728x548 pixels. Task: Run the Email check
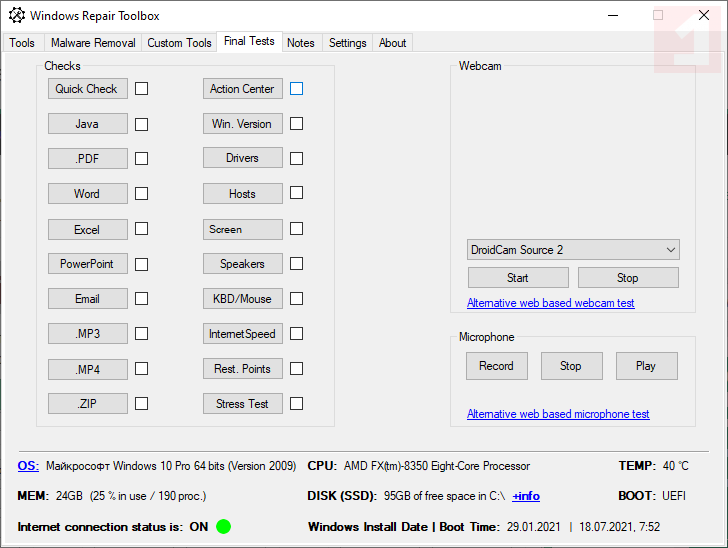click(x=88, y=299)
